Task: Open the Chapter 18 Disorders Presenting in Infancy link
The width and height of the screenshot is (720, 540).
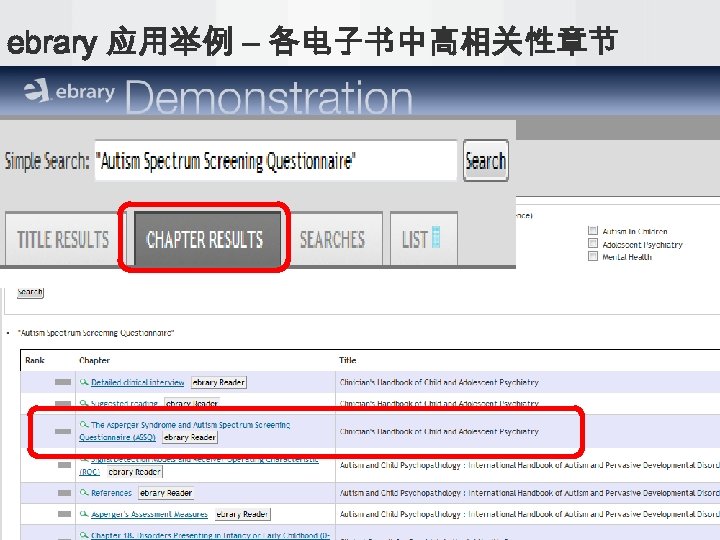Action: [x=210, y=535]
